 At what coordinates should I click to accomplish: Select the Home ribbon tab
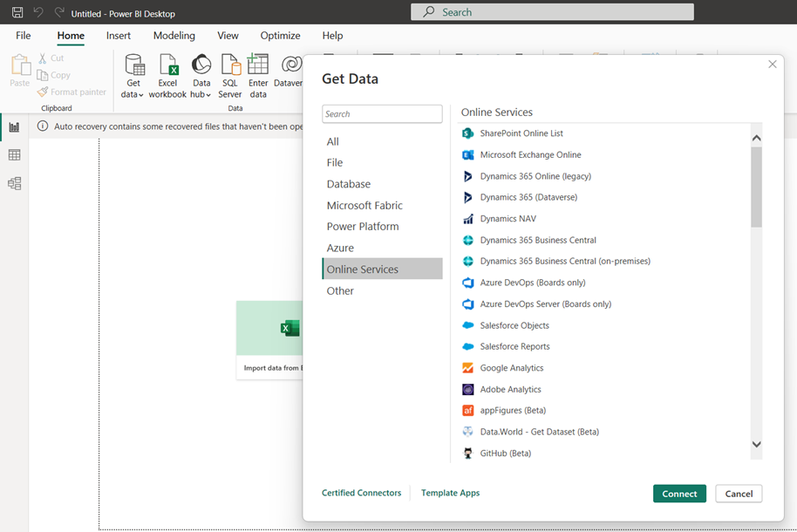(71, 36)
